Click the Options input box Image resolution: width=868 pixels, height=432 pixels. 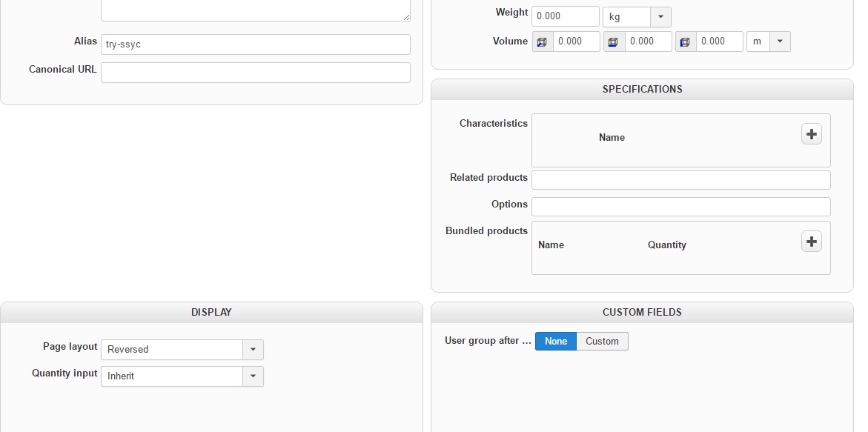pyautogui.click(x=680, y=207)
